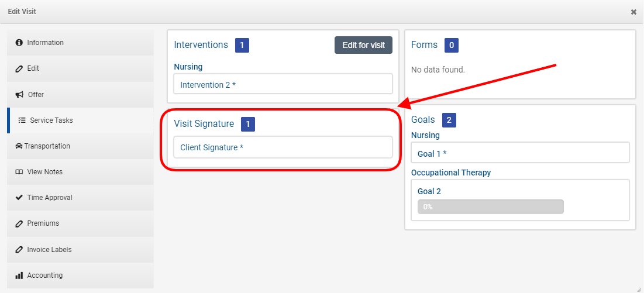Click the checkmark Time Approval icon
Image resolution: width=644 pixels, height=293 pixels.
pos(19,198)
